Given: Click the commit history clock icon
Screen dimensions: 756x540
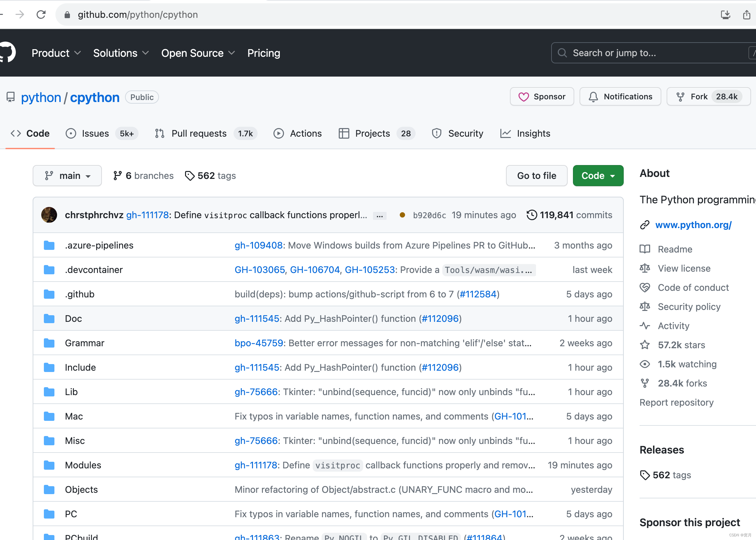Looking at the screenshot, I should [532, 215].
